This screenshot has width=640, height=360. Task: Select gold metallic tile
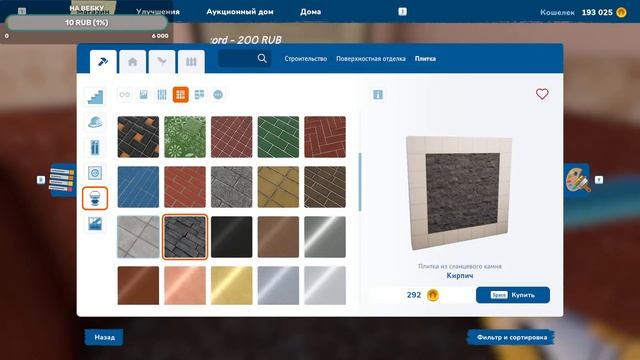point(231,285)
